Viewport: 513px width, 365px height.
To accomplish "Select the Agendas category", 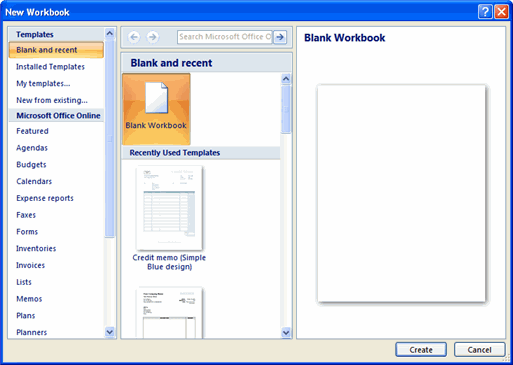I will point(32,148).
